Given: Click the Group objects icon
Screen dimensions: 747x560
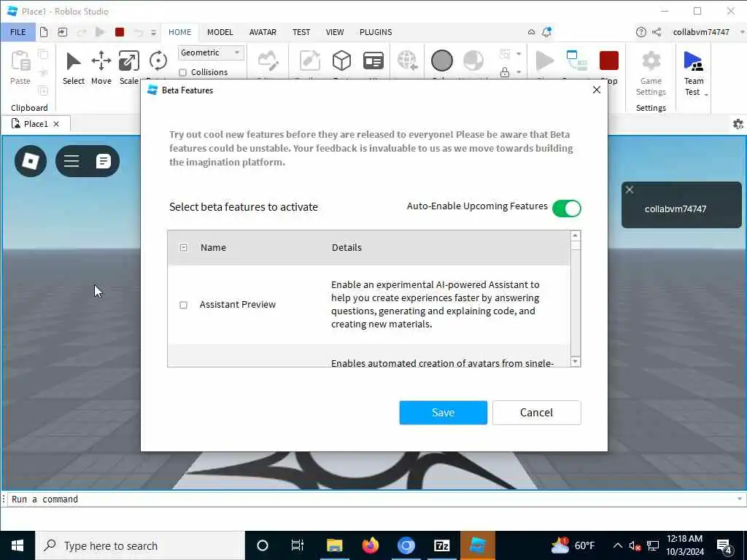Looking at the screenshot, I should 505,54.
